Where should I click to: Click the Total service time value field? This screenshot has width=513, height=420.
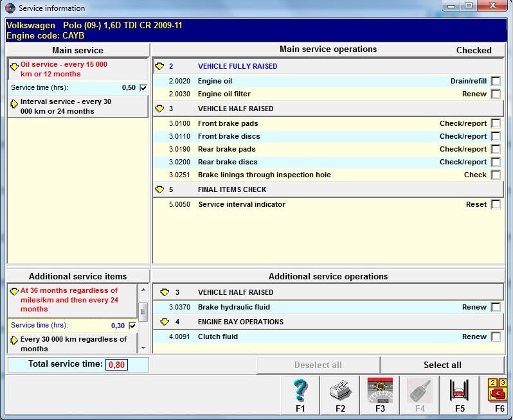pos(116,365)
